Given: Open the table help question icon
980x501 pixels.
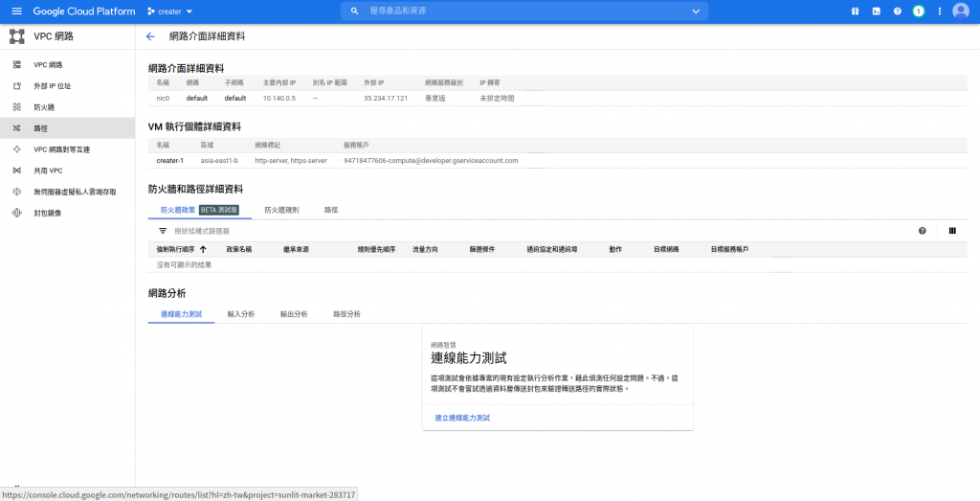Looking at the screenshot, I should (922, 231).
